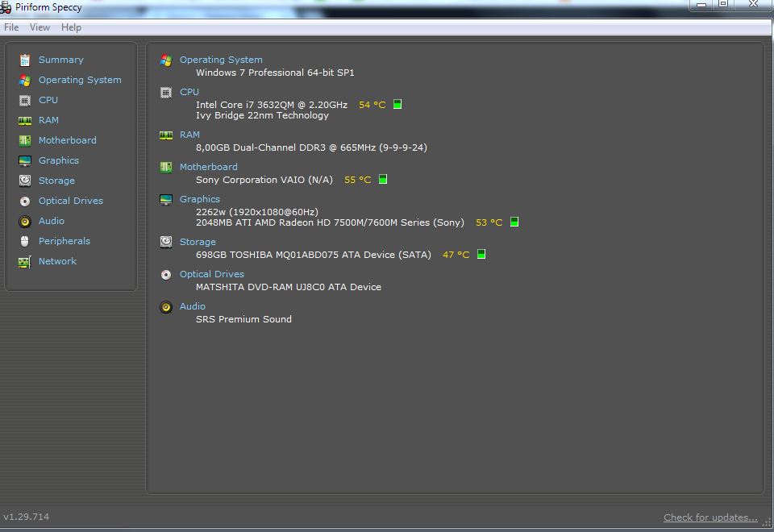Screen dimensions: 774x532
Task: Click the Operating System Windows flag sidebar icon
Action: click(25, 81)
